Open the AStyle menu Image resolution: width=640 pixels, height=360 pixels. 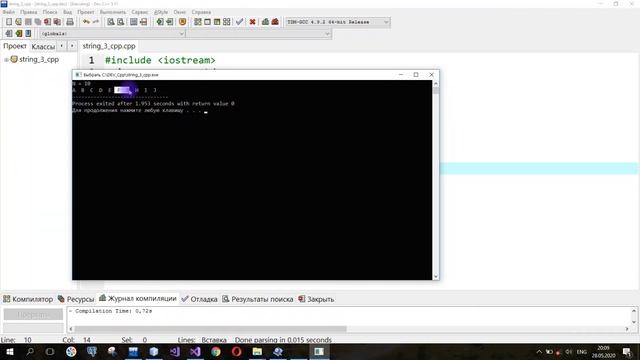(161, 12)
